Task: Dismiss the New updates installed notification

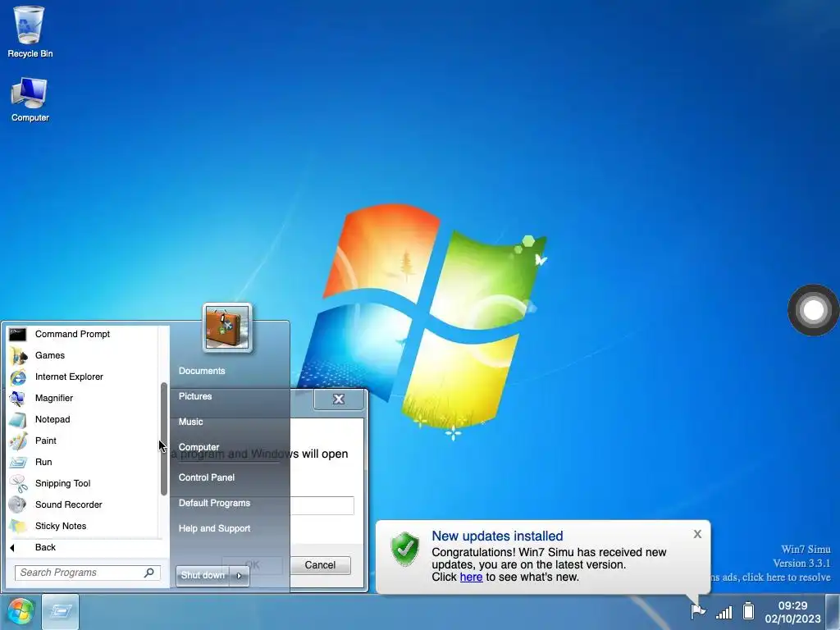Action: tap(697, 534)
